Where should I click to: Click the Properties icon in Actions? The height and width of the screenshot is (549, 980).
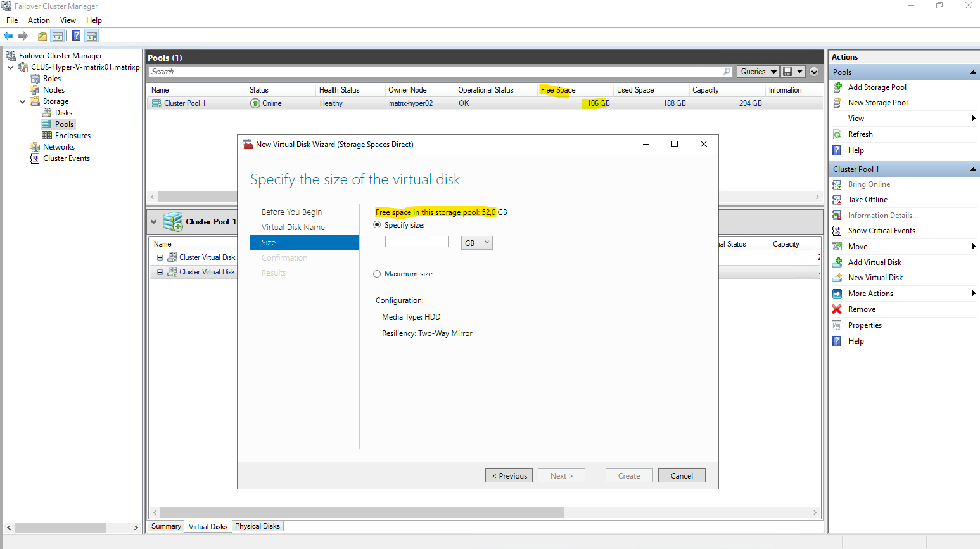click(837, 325)
